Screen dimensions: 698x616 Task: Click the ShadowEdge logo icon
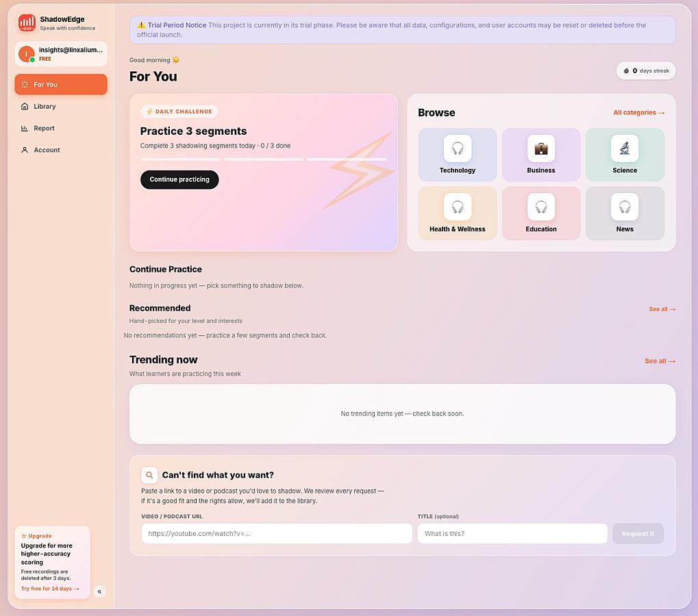27,23
